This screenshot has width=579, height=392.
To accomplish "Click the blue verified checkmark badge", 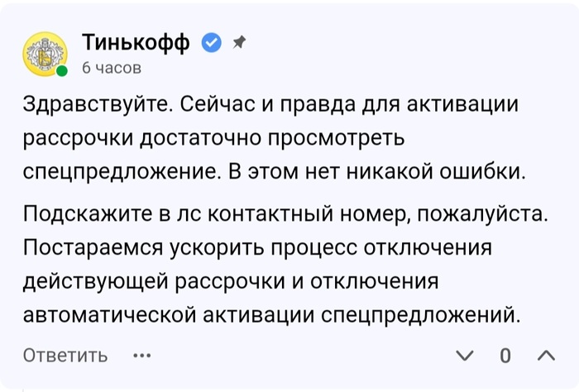I will pyautogui.click(x=212, y=42).
